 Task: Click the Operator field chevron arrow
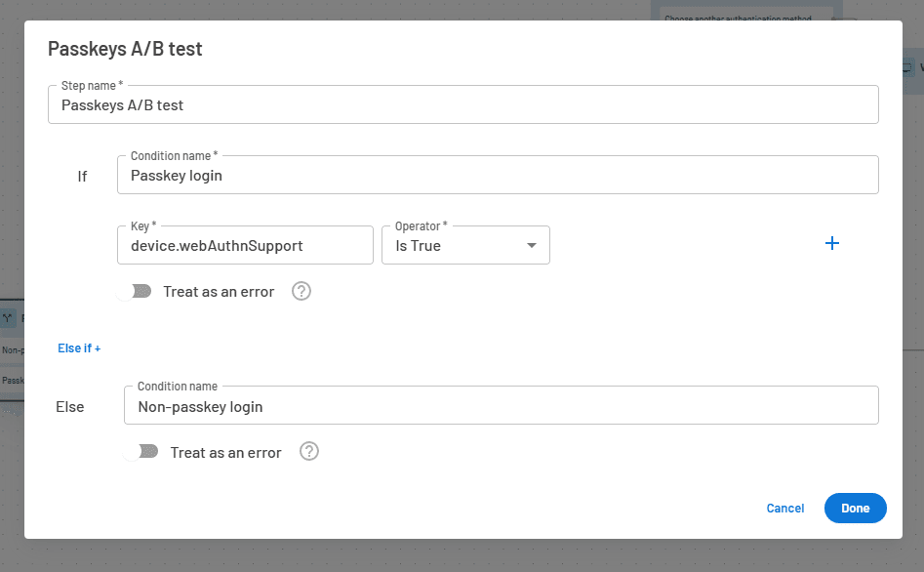pyautogui.click(x=532, y=245)
